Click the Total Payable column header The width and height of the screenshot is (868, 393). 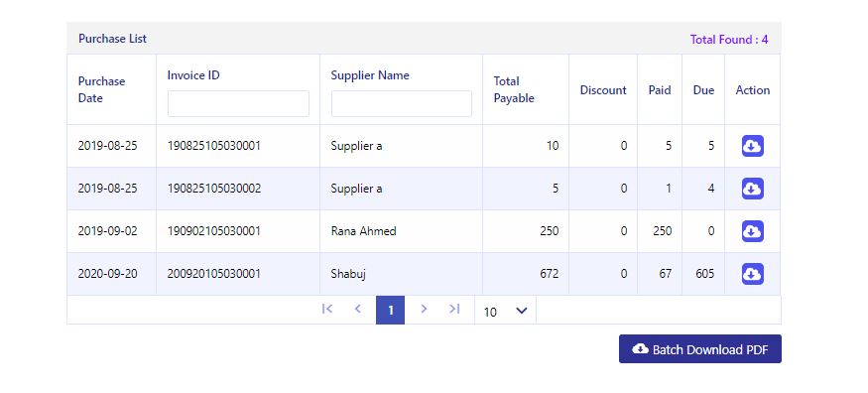514,89
